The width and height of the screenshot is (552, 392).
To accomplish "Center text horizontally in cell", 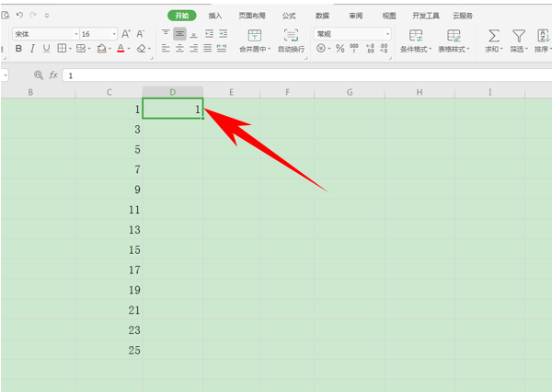I will (179, 48).
